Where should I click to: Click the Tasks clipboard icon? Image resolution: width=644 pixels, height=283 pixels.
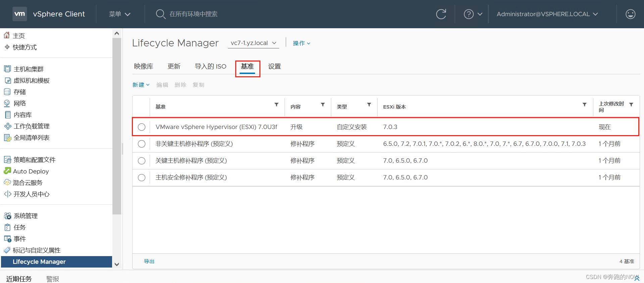click(x=7, y=227)
